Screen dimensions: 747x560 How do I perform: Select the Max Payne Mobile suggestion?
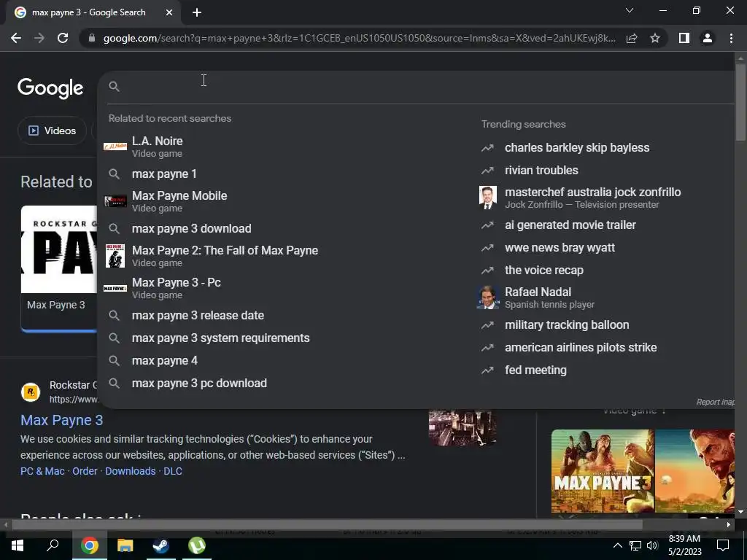coord(286,201)
